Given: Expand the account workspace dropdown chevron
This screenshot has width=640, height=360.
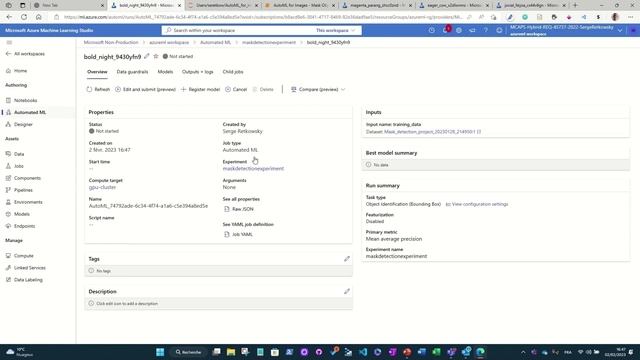Looking at the screenshot, I should click(620, 31).
